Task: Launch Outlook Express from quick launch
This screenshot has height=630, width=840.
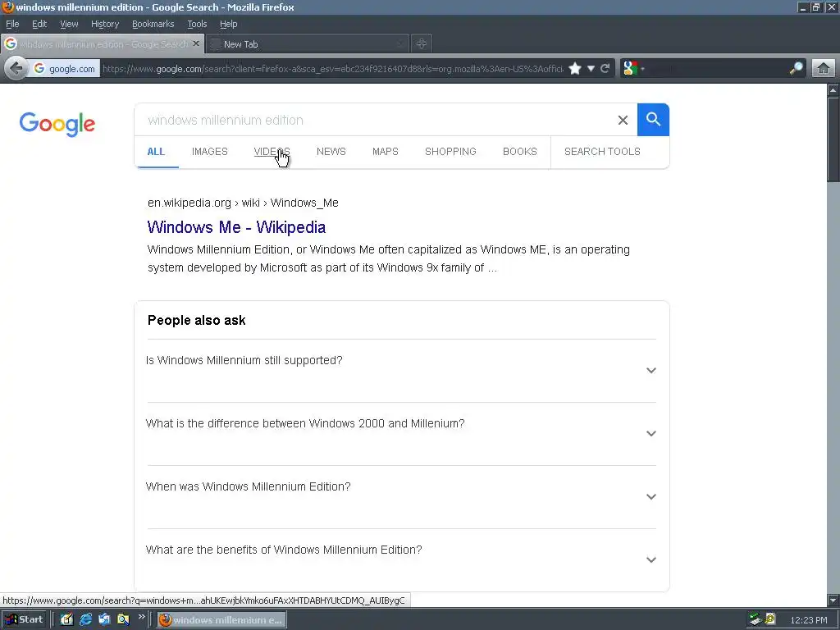Action: 104,620
